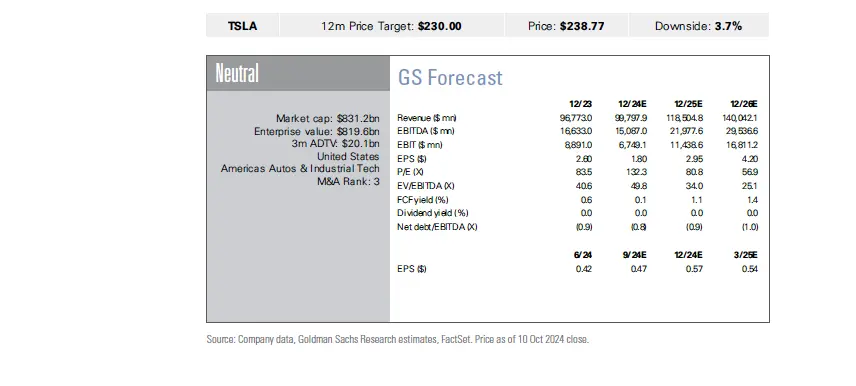856x386 pixels.
Task: Select the 12m Price Target $230.00 cell
Action: click(391, 26)
